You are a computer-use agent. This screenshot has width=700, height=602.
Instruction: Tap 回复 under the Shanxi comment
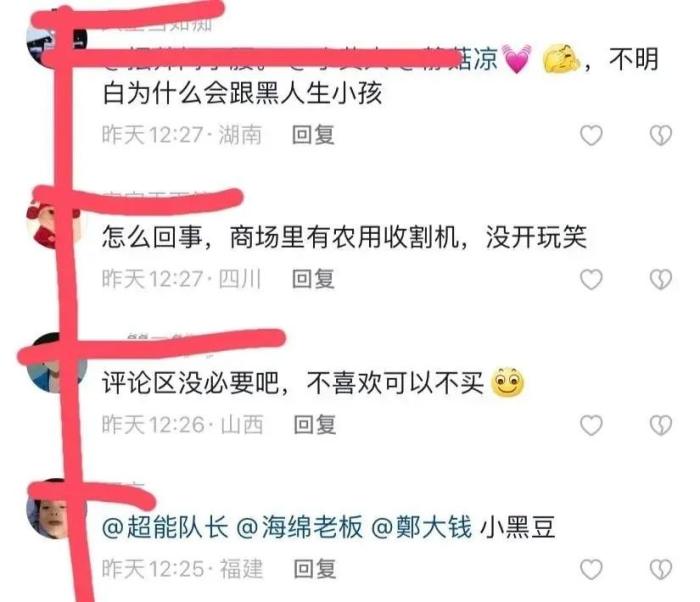(x=315, y=425)
